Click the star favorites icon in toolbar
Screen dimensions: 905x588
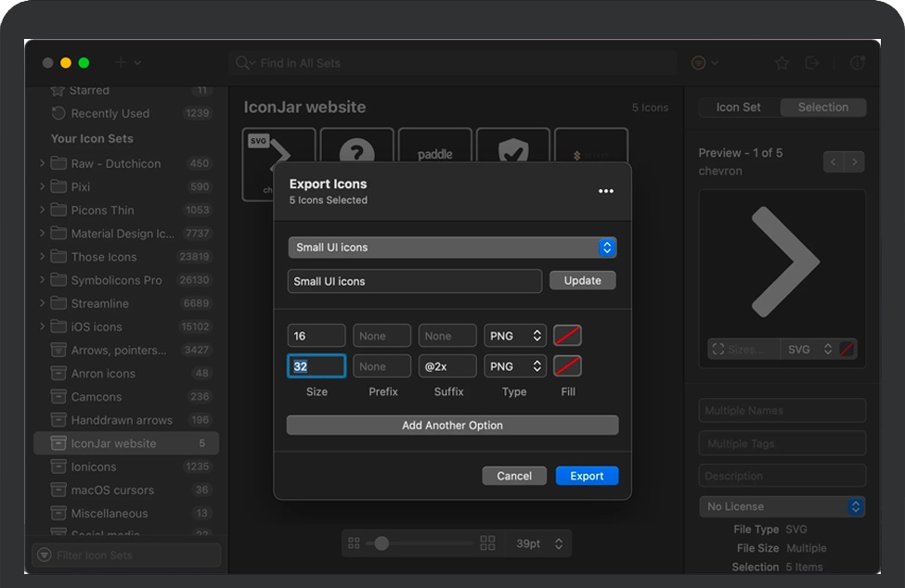[x=782, y=63]
